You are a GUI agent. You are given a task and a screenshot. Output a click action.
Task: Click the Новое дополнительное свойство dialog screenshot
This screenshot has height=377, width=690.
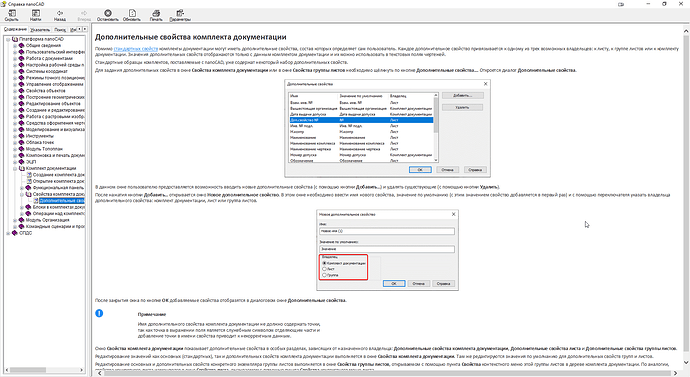tap(387, 250)
